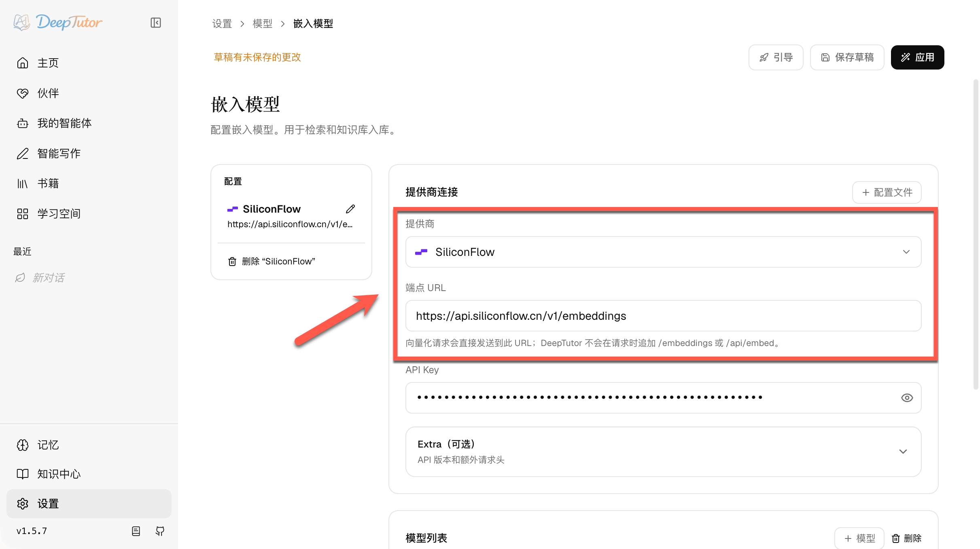Click the page vertical scrollbar
This screenshot has width=980, height=549.
976,234
